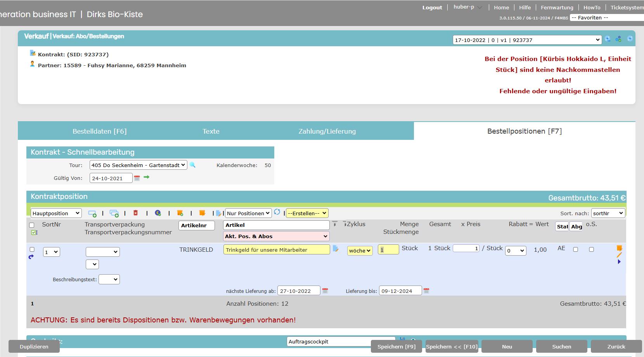The image size is (644, 357).
Task: Click into the Menge quantity field
Action: [388, 250]
